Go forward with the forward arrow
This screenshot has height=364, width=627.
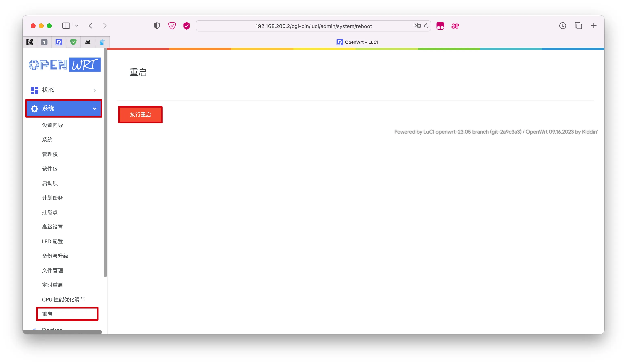coord(105,26)
